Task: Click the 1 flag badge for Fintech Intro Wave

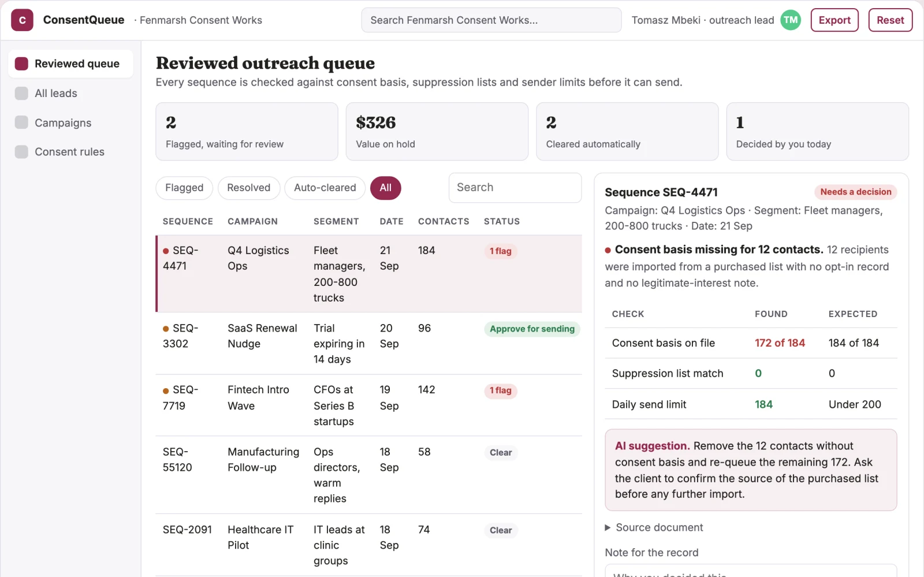Action: (x=501, y=391)
